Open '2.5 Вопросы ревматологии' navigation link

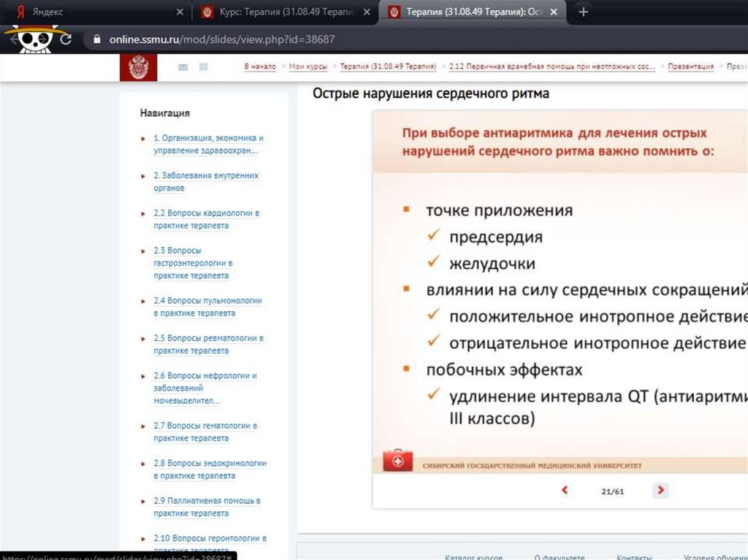click(x=208, y=345)
